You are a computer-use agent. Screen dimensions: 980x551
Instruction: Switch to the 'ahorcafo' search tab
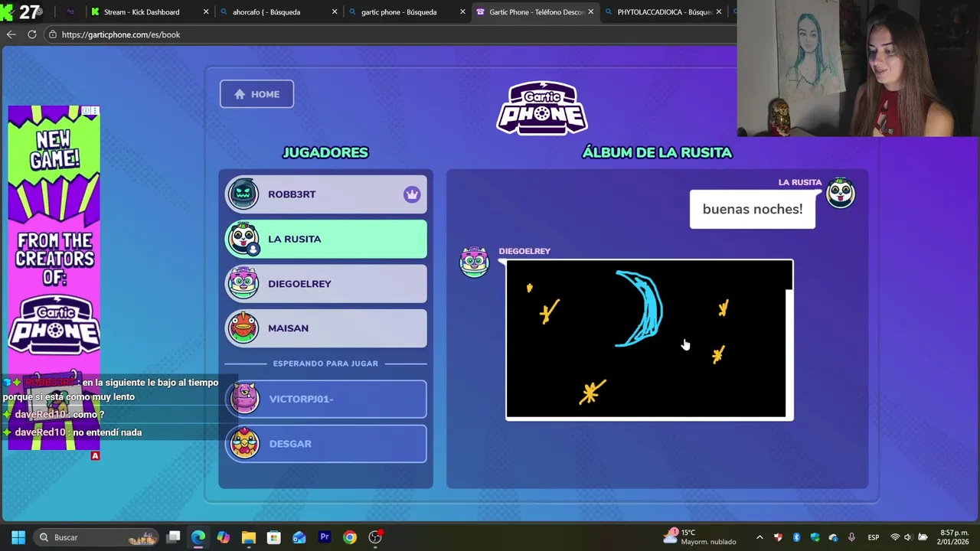(x=268, y=11)
